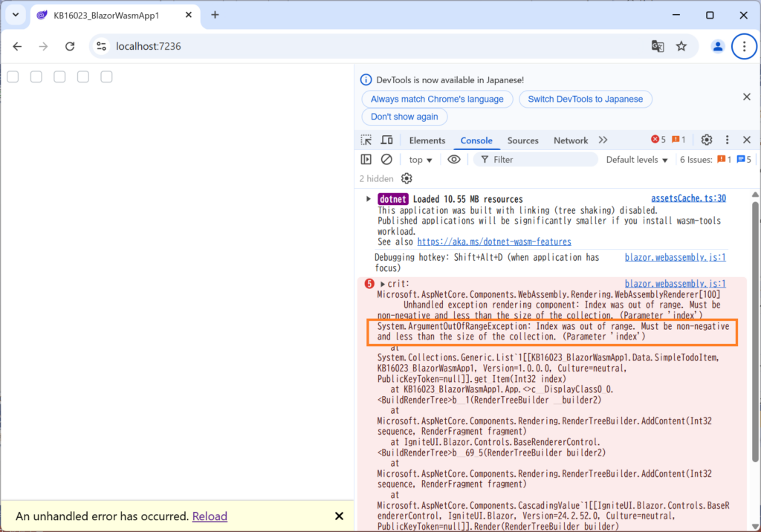Open a new browser tab

click(215, 15)
